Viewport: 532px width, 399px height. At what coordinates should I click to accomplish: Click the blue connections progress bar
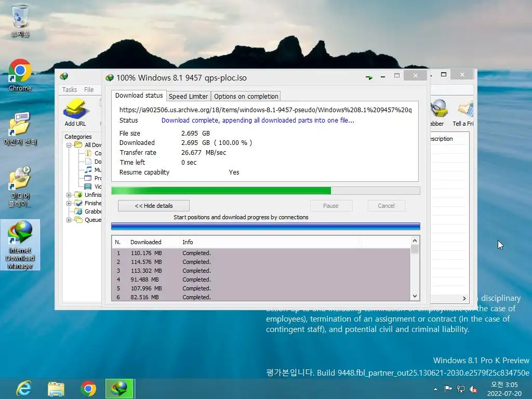[265, 227]
